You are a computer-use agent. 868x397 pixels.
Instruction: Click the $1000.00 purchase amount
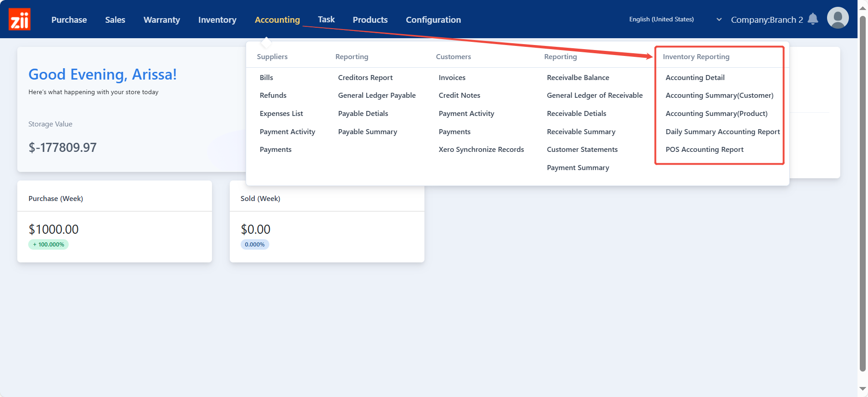click(54, 229)
